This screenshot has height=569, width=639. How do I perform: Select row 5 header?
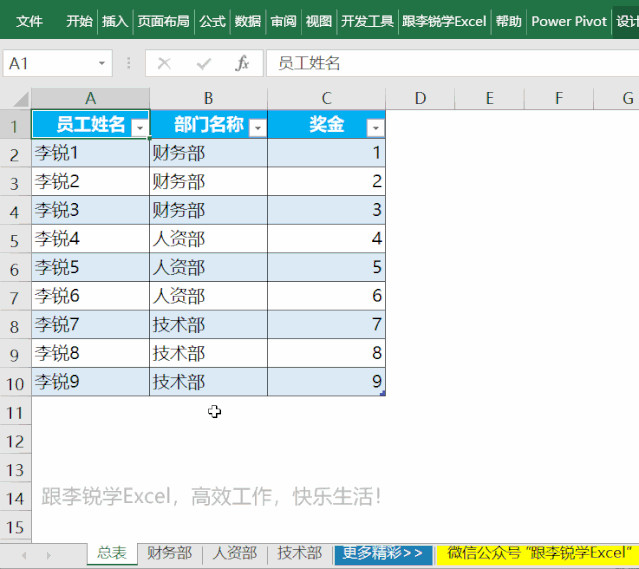pos(15,239)
